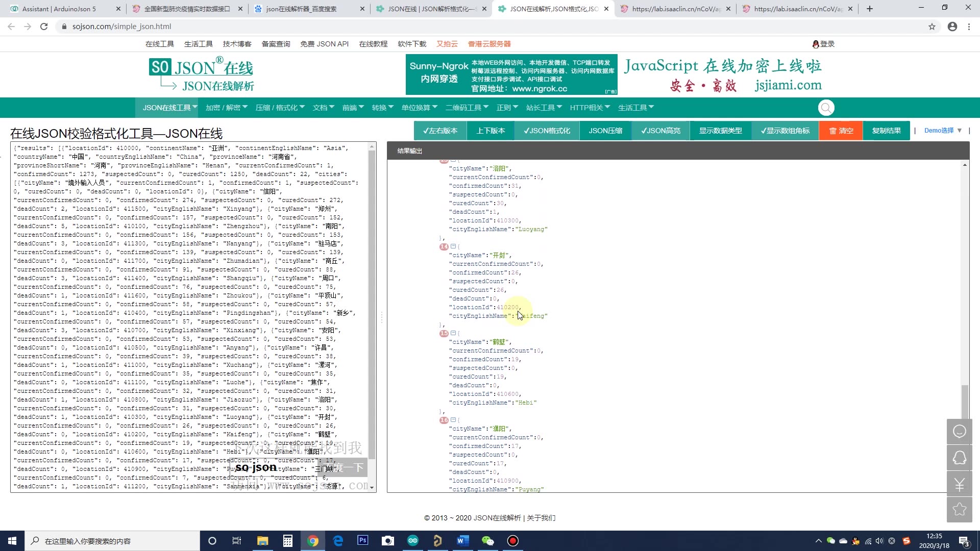Open a new browser tab
Screen dimensions: 980x551
click(x=870, y=9)
